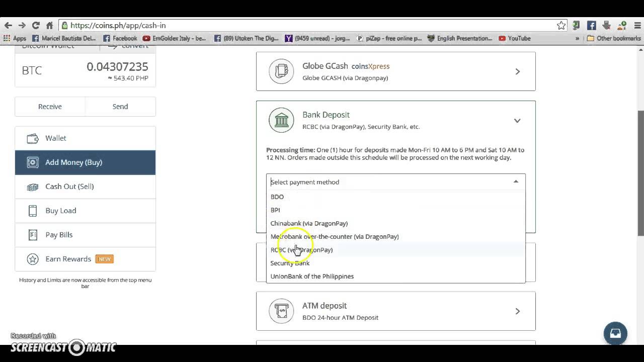
Task: Open the (9459 unread) Yahoo mail bookmark
Action: 318,38
